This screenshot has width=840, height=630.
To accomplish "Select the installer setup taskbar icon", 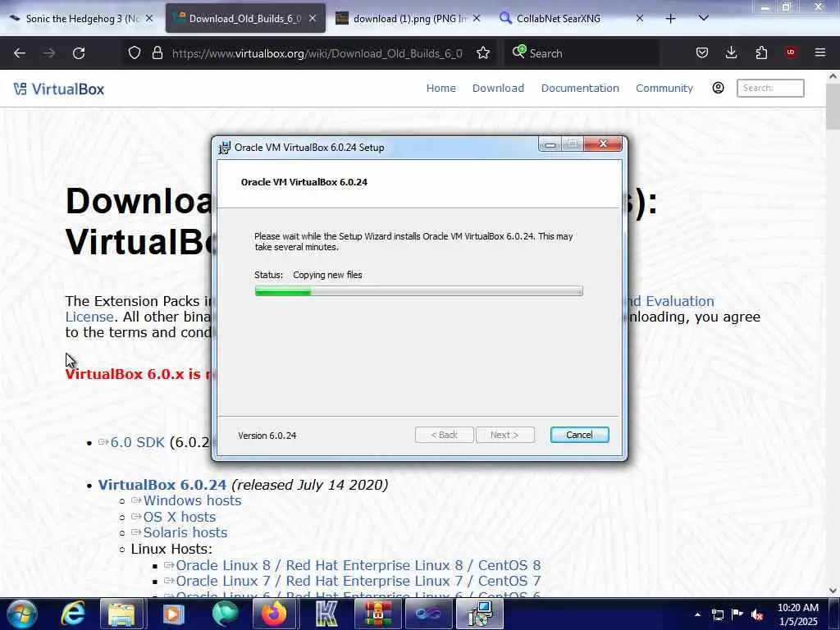I will 480,614.
